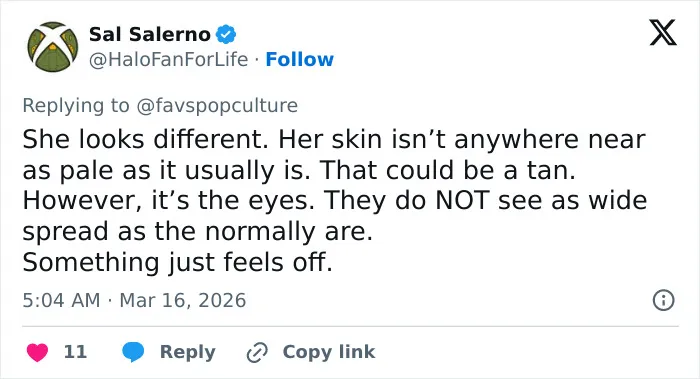Viewport: 700px width, 379px height.
Task: Click the 5:04 AM timestamp
Action: click(x=61, y=300)
